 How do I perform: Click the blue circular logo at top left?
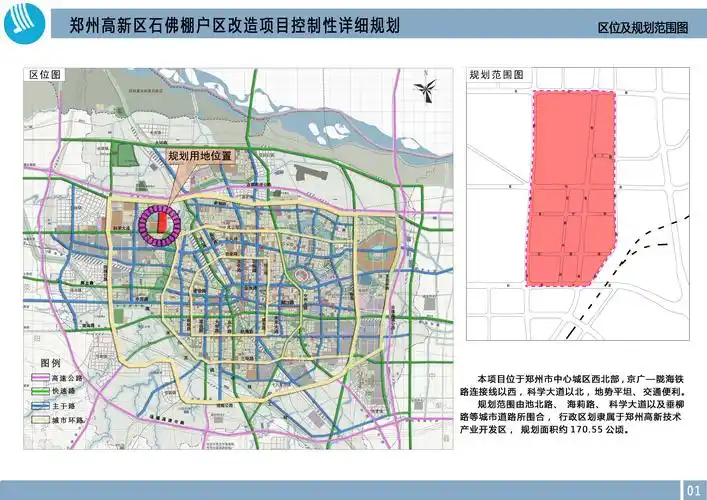pos(24,23)
